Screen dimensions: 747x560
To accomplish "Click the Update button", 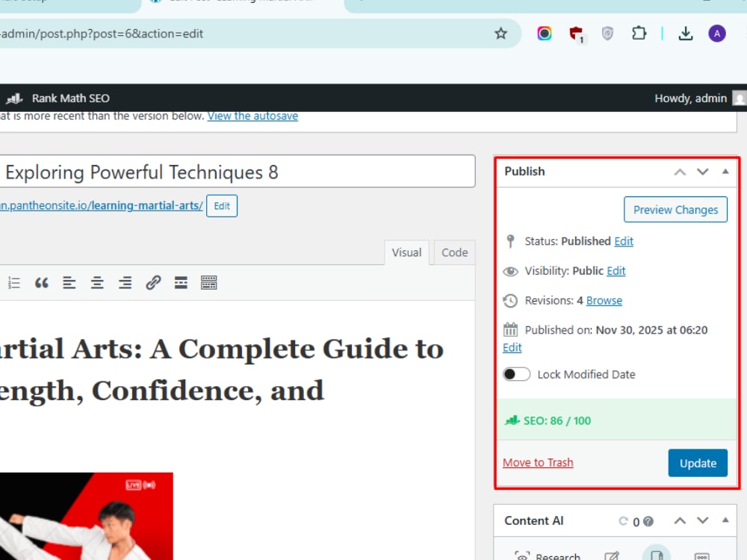I will (698, 463).
